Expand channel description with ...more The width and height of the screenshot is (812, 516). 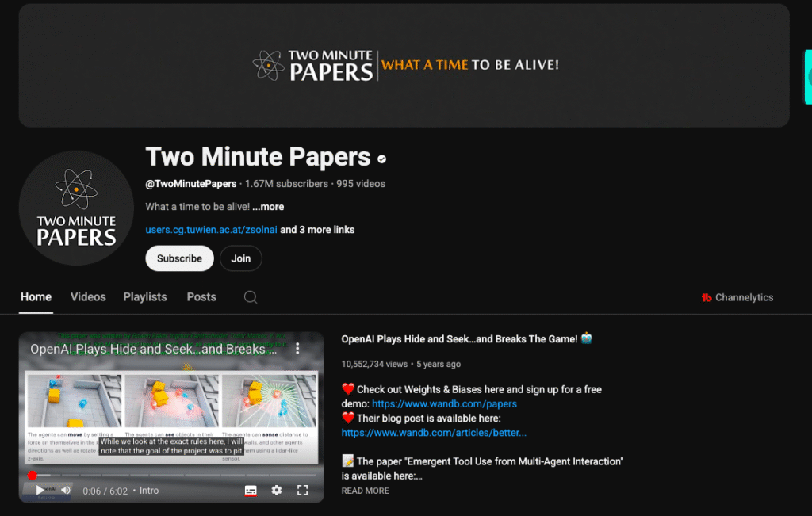pyautogui.click(x=268, y=207)
